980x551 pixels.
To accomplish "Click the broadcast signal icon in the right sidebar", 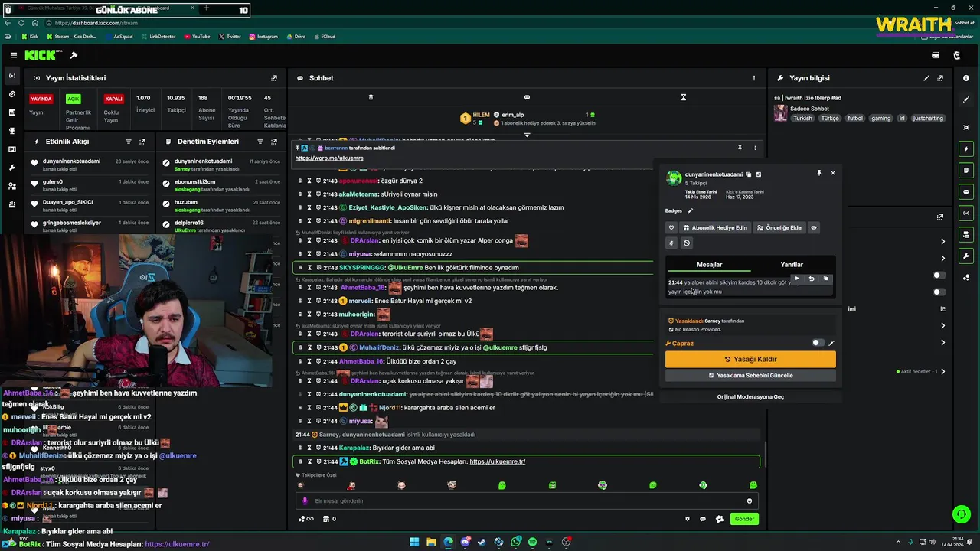I will click(966, 213).
